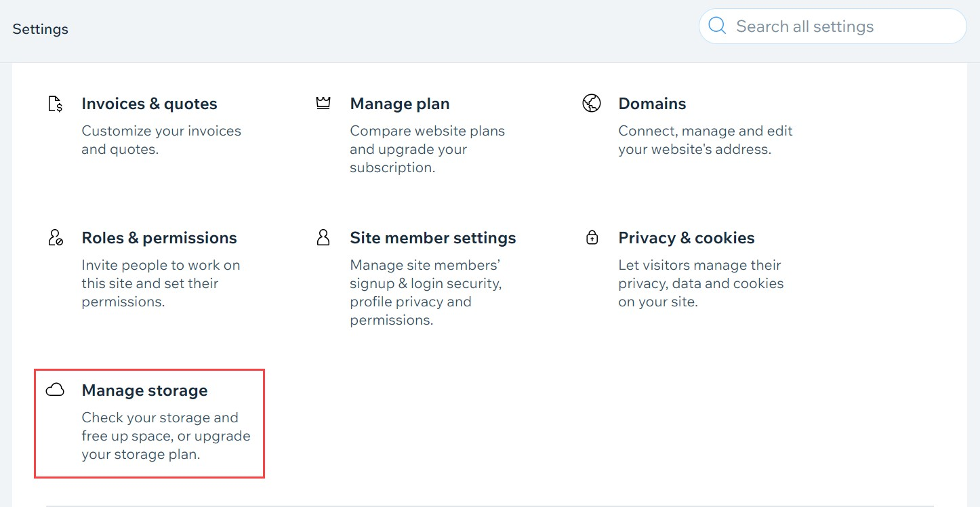The width and height of the screenshot is (980, 507).
Task: Click 'Let visitors manage their privacy' text
Action: 701,283
